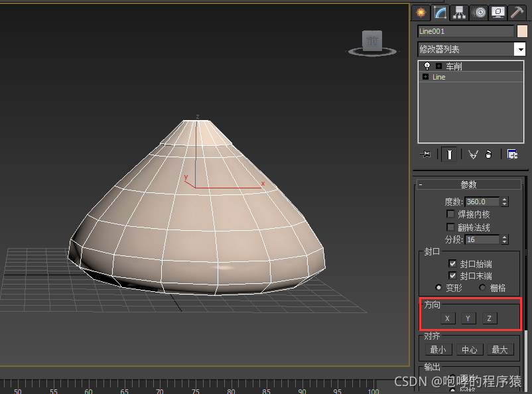The height and width of the screenshot is (394, 532).
Task: Uncheck the 封口始端 checkbox
Action: [452, 263]
